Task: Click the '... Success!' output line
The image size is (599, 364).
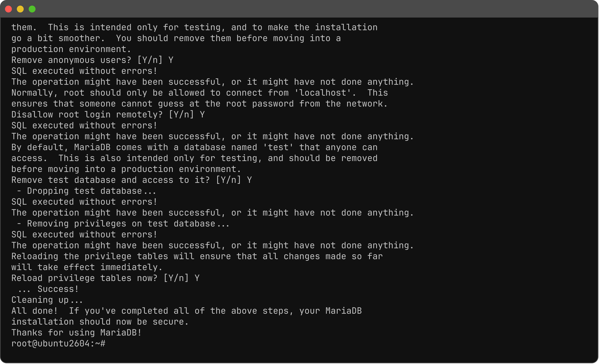Action: [x=48, y=289]
